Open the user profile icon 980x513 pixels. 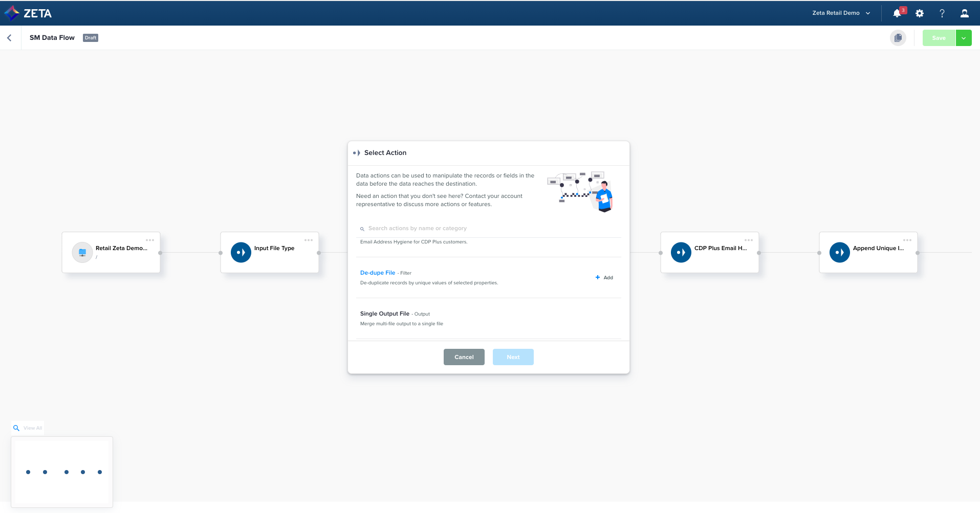coord(965,13)
